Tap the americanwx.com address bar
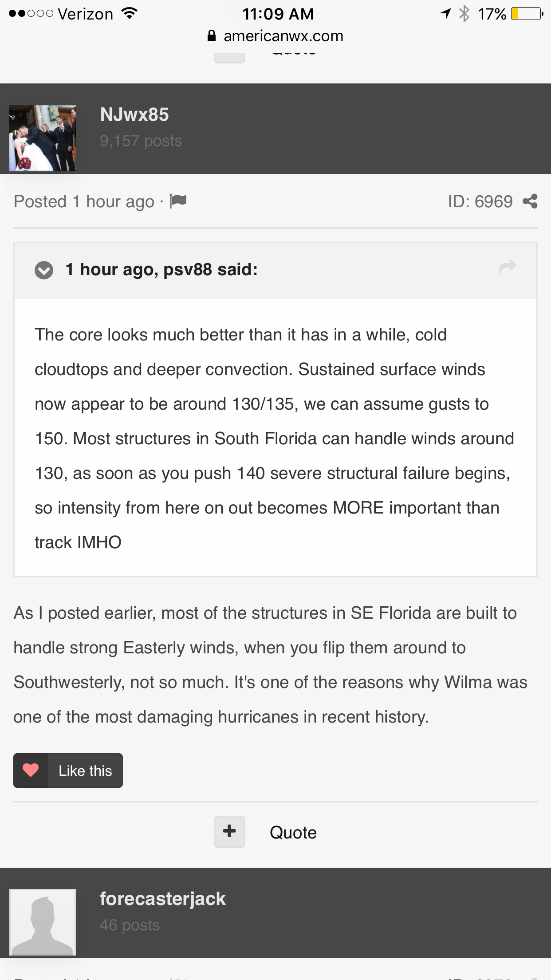551x980 pixels. 275,36
